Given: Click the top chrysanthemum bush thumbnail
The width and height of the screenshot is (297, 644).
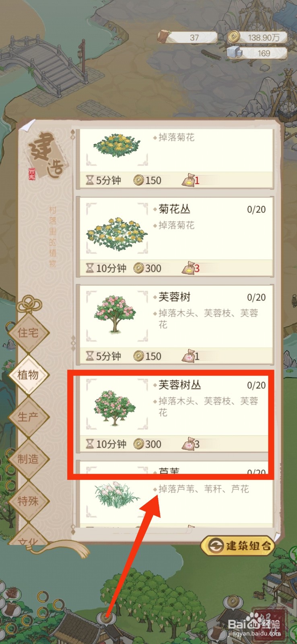Looking at the screenshot, I should [117, 145].
